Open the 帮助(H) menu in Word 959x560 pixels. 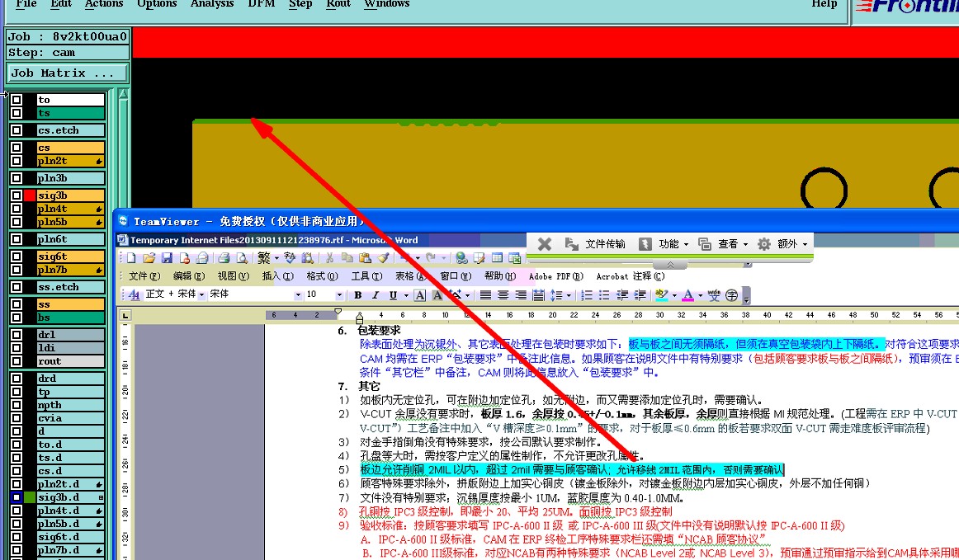click(499, 276)
